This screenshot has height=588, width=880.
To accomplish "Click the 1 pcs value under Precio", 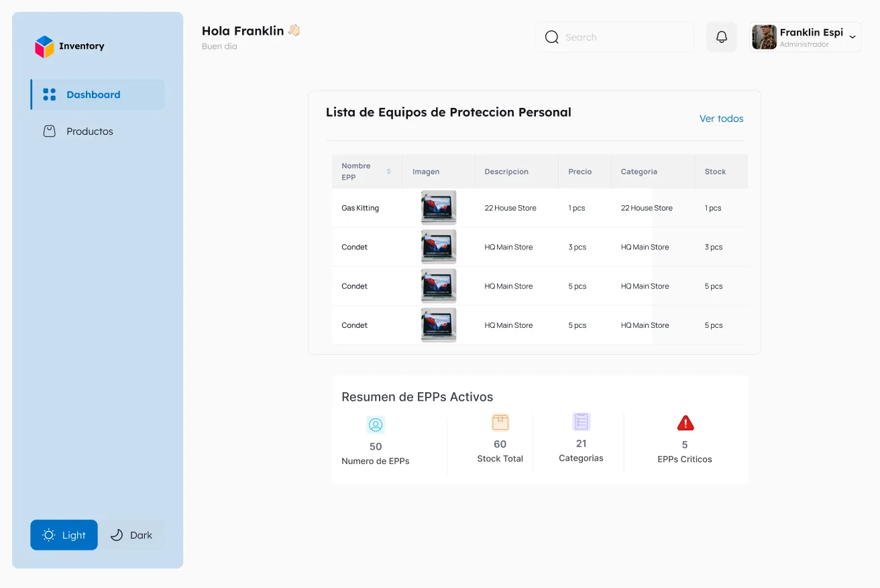I will [577, 208].
